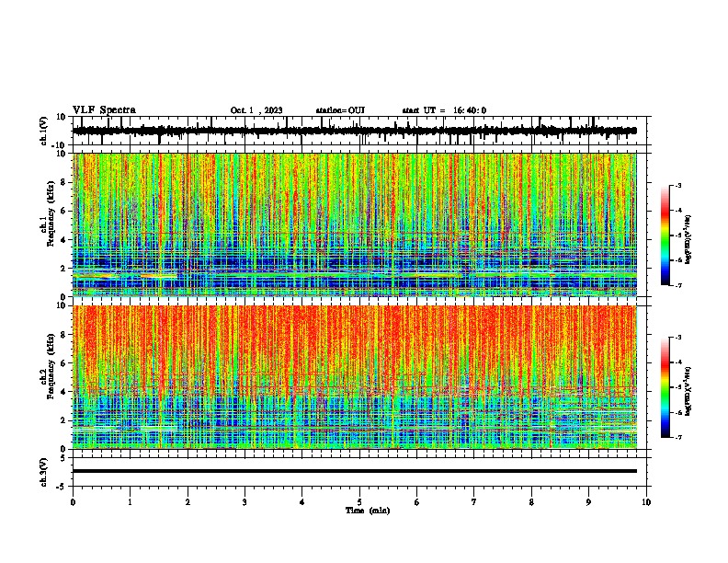The width and height of the screenshot is (728, 563).
Task: Click the ch.1 spectrogram color scale bar
Action: coord(665,236)
